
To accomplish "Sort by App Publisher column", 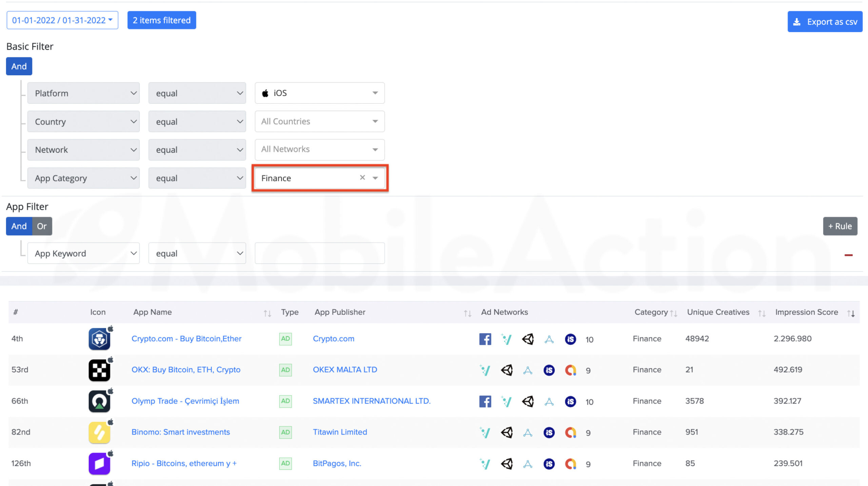I will click(x=468, y=313).
